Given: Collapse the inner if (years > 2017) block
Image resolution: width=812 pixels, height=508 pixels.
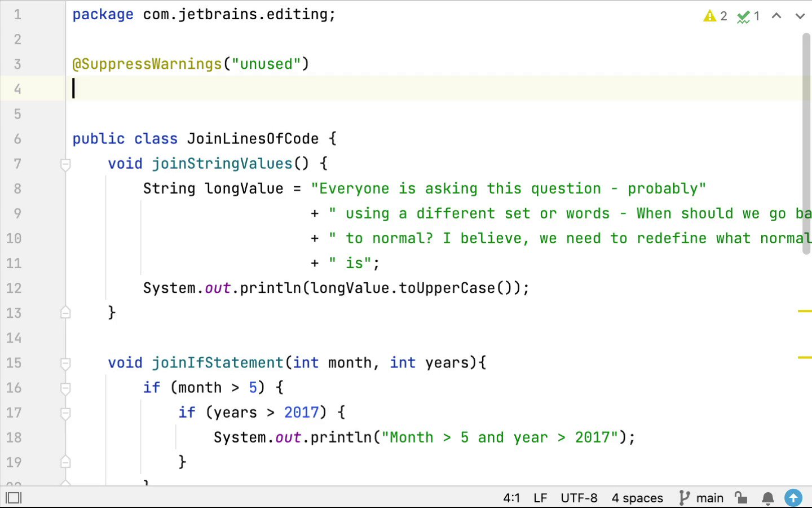Looking at the screenshot, I should [x=65, y=413].
